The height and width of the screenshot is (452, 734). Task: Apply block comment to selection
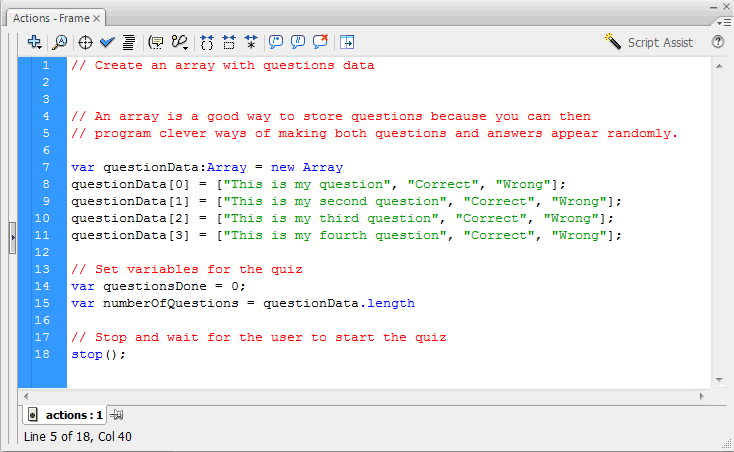click(275, 42)
